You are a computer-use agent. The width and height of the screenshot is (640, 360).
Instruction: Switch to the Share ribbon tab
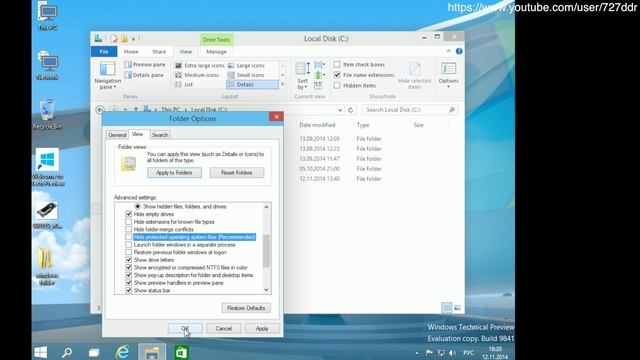(x=159, y=51)
